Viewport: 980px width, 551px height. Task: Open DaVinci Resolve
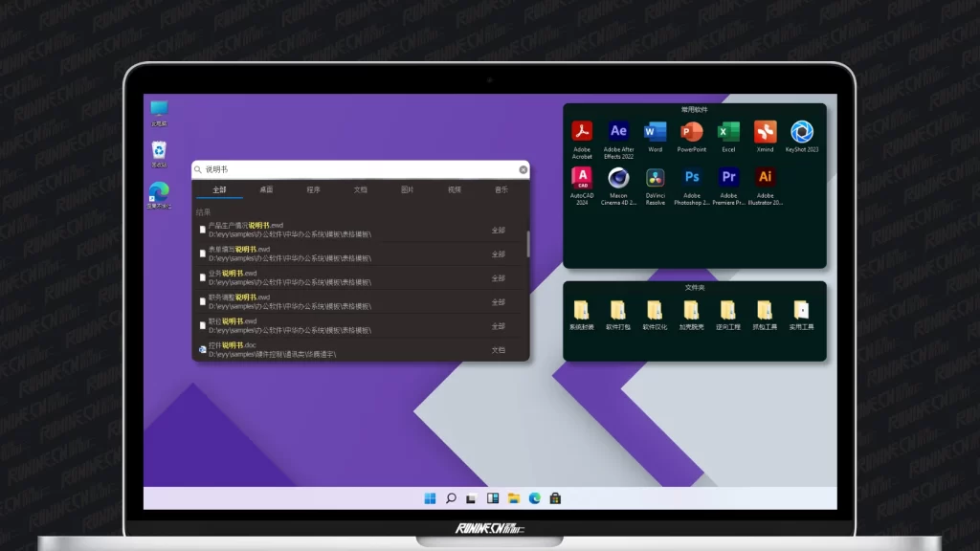pyautogui.click(x=655, y=178)
